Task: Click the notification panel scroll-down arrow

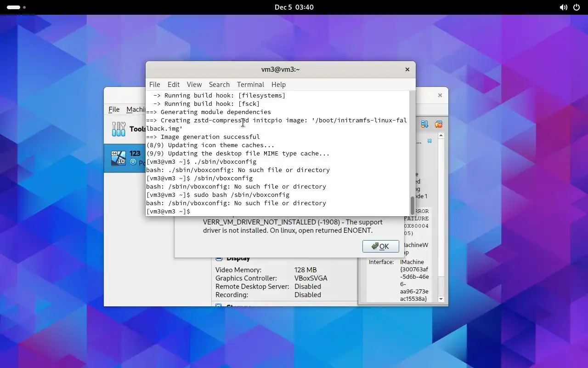Action: pyautogui.click(x=441, y=299)
